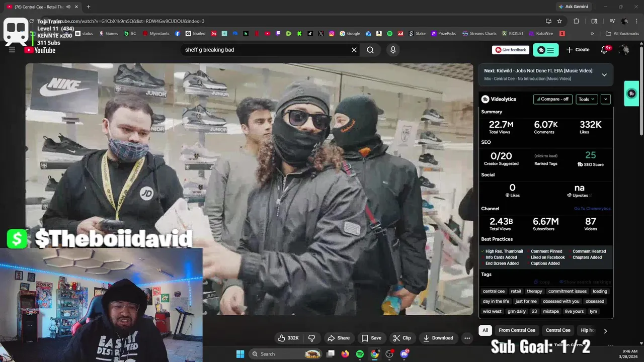Open the All Bookmarks folder
This screenshot has width=644, height=362.
tap(622, 34)
